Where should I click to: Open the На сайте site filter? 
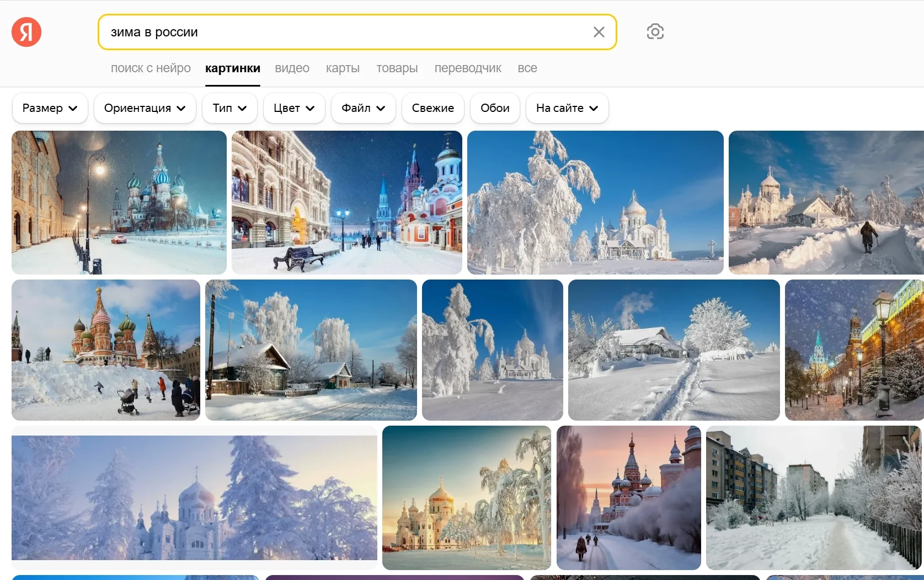coord(567,108)
